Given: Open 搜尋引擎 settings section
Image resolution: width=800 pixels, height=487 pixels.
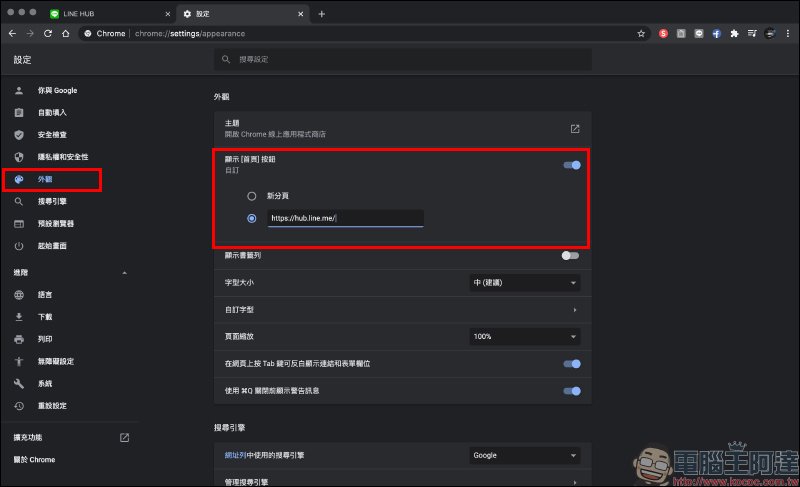Looking at the screenshot, I should pyautogui.click(x=52, y=201).
